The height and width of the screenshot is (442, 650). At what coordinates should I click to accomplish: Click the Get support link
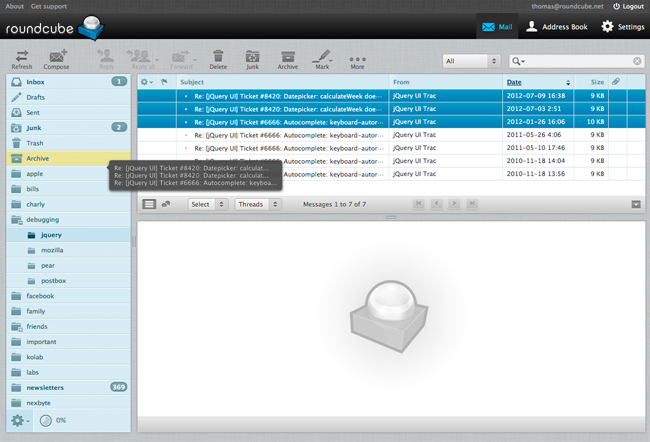(50, 6)
